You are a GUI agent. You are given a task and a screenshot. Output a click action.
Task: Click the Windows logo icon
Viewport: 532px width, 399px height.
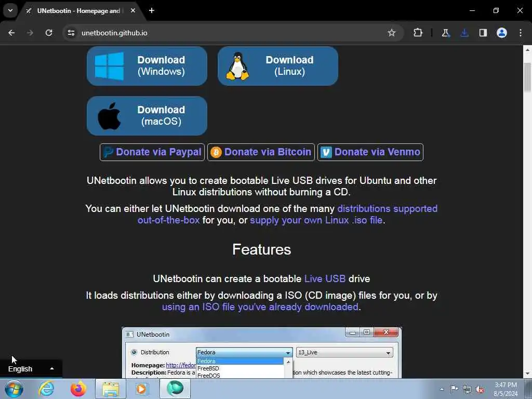(109, 66)
